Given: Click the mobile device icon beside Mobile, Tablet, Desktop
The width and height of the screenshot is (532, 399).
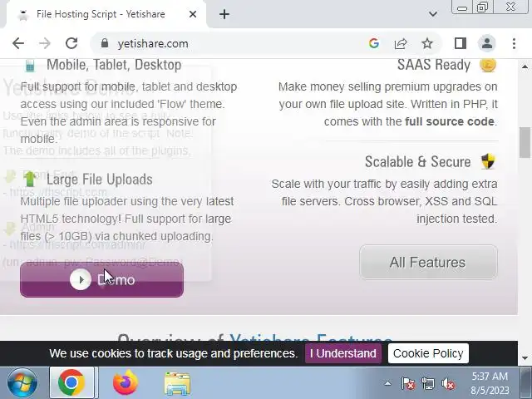Looking at the screenshot, I should pyautogui.click(x=30, y=65).
